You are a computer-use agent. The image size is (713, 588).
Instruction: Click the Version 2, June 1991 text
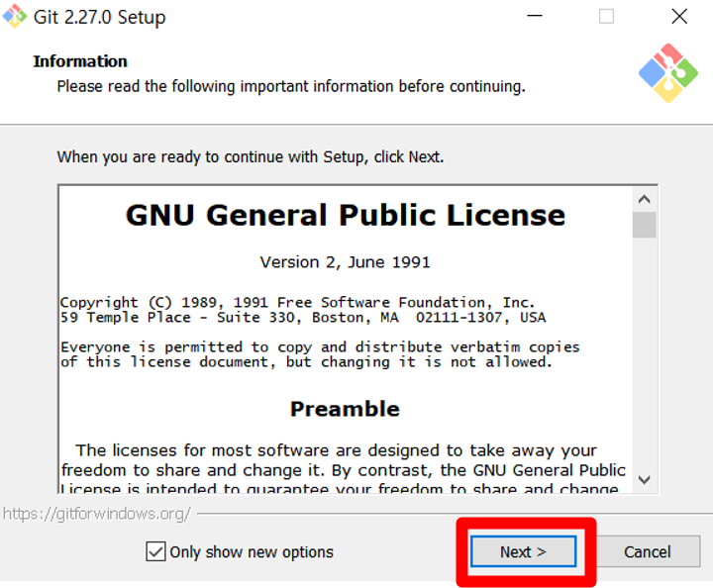tap(346, 262)
